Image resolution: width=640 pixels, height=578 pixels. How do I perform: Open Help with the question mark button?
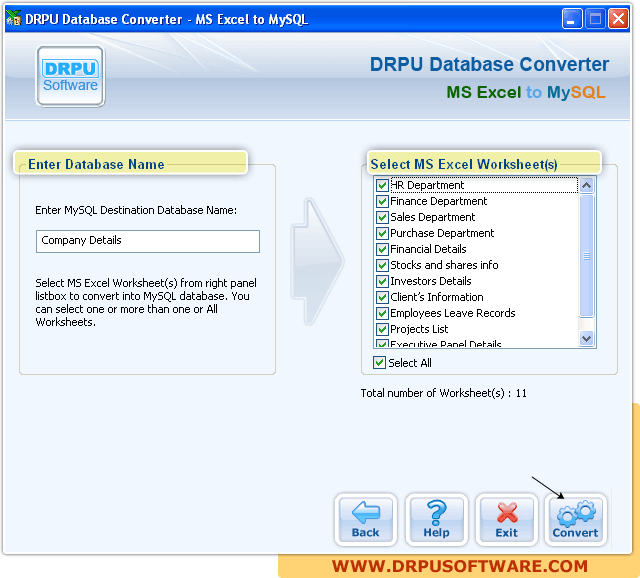point(436,519)
